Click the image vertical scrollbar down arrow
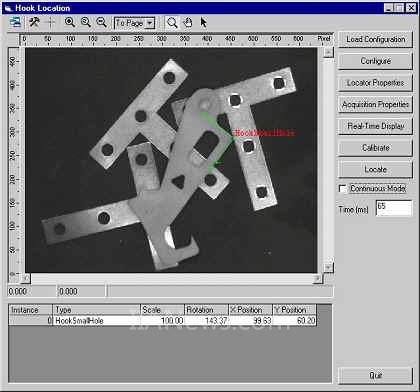The width and height of the screenshot is (420, 392). [x=328, y=267]
